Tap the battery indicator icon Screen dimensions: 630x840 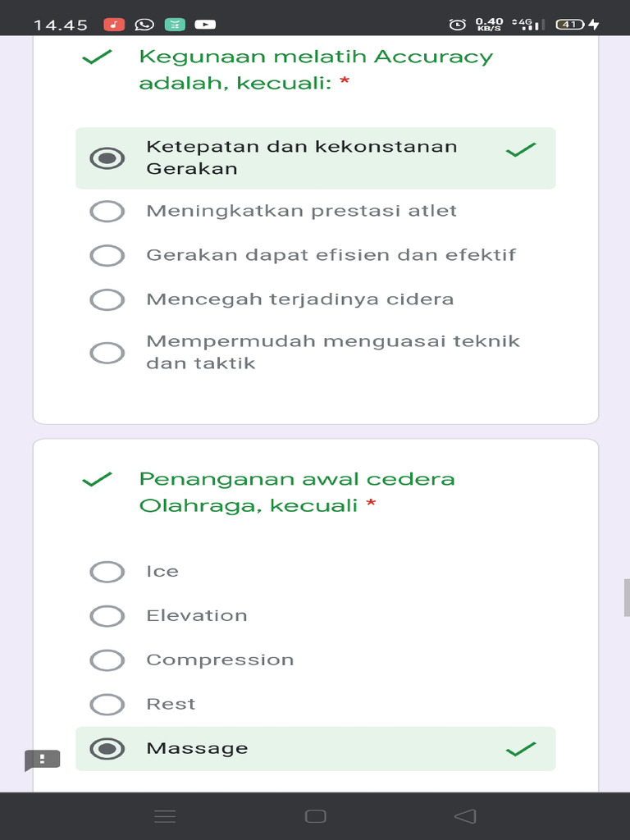pos(571,25)
